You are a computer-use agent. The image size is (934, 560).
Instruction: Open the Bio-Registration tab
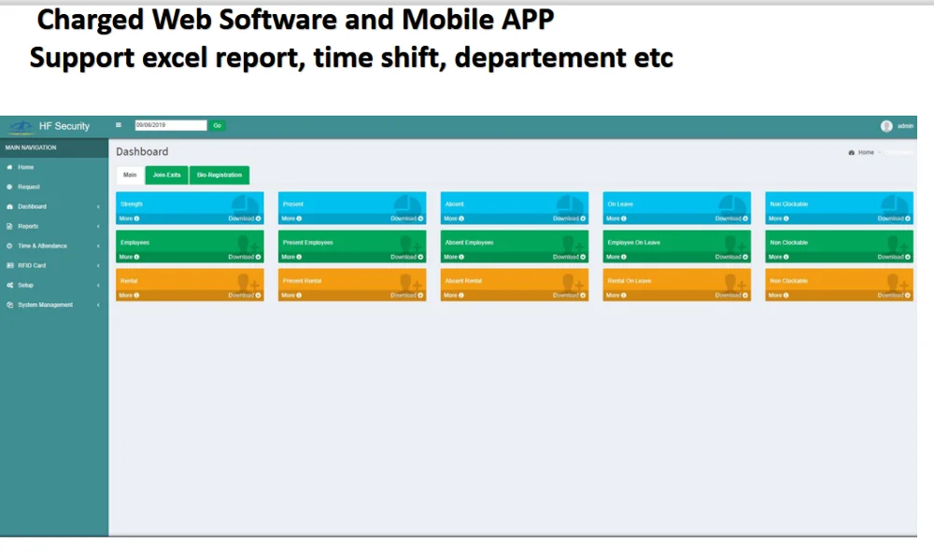click(219, 175)
